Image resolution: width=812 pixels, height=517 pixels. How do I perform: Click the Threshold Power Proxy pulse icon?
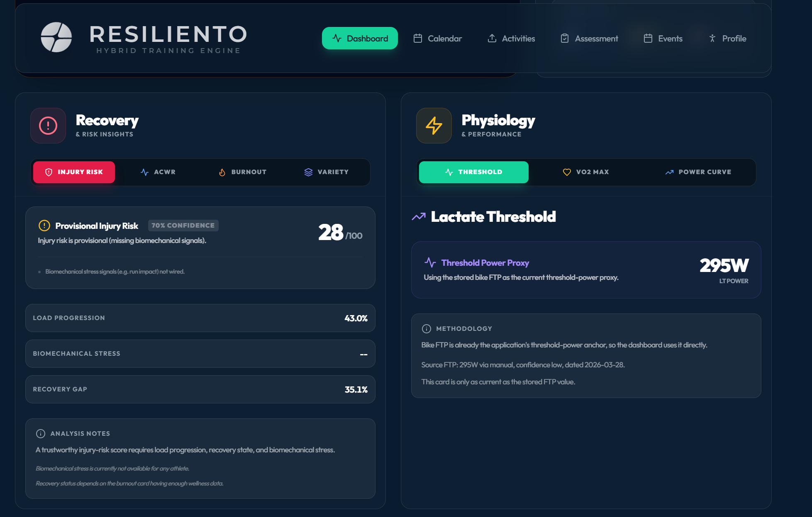tap(430, 262)
